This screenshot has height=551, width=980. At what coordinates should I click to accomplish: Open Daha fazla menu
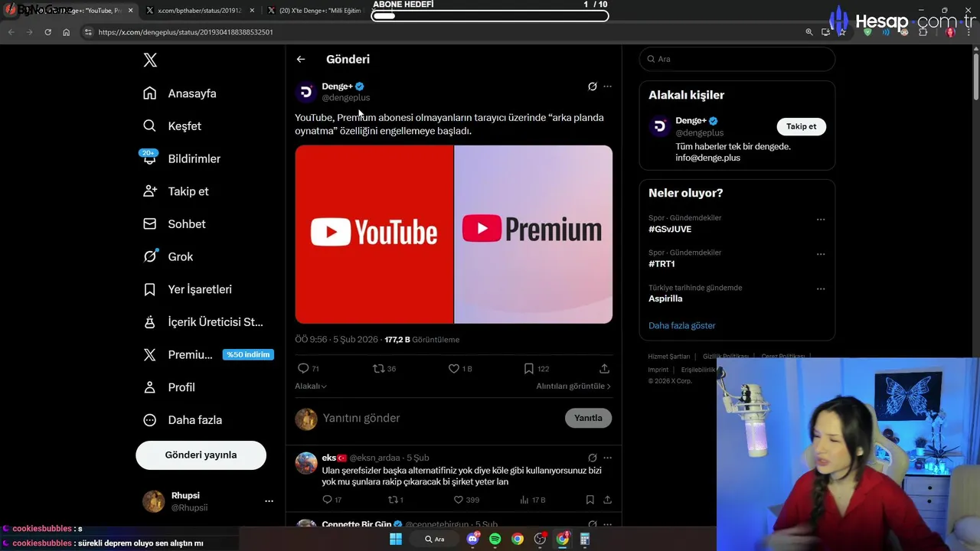pyautogui.click(x=182, y=420)
